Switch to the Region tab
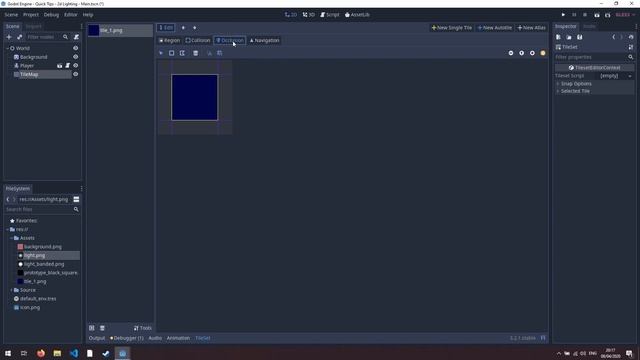This screenshot has height=360, width=640. 169,40
